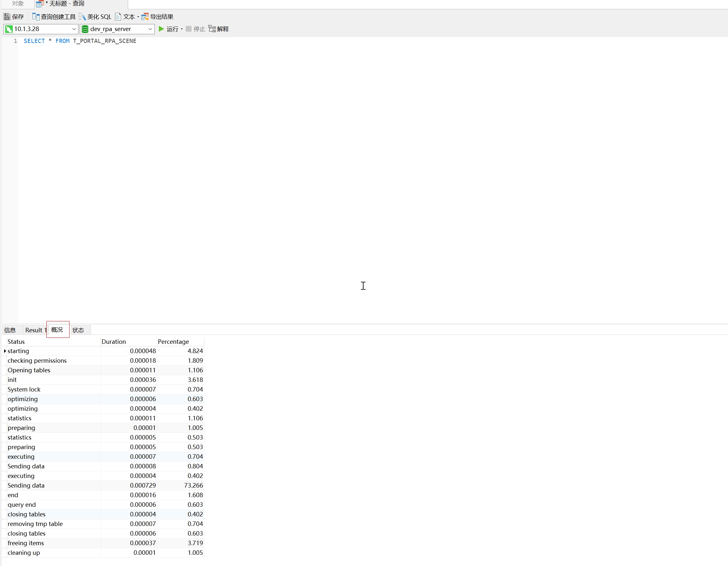
Task: Open the dropdown arrow beside 运行
Action: 182,29
